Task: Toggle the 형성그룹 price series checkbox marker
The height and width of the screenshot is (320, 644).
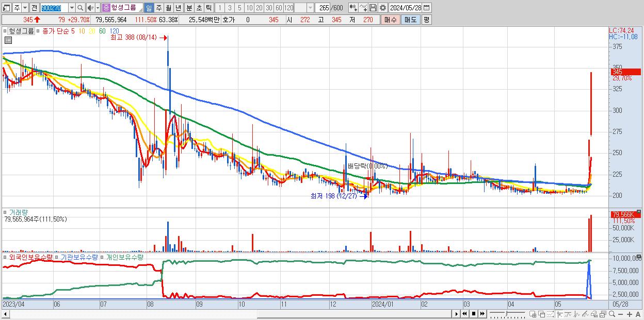Action: click(5, 31)
